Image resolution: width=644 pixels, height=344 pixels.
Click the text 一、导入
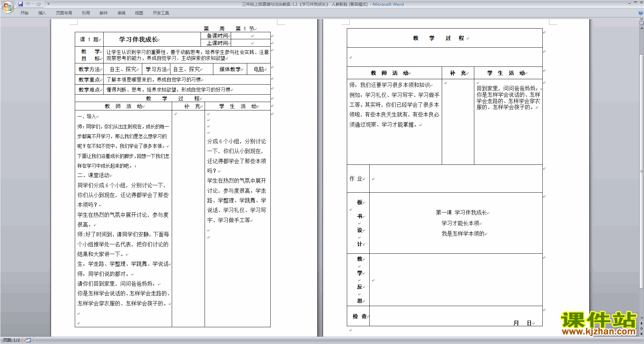click(x=87, y=116)
